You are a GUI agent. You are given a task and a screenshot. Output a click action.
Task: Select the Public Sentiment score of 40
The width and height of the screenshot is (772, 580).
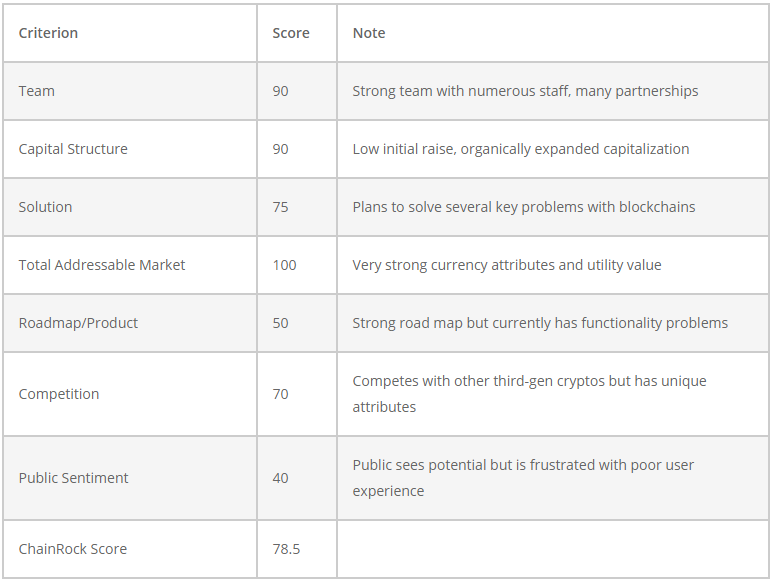click(280, 478)
